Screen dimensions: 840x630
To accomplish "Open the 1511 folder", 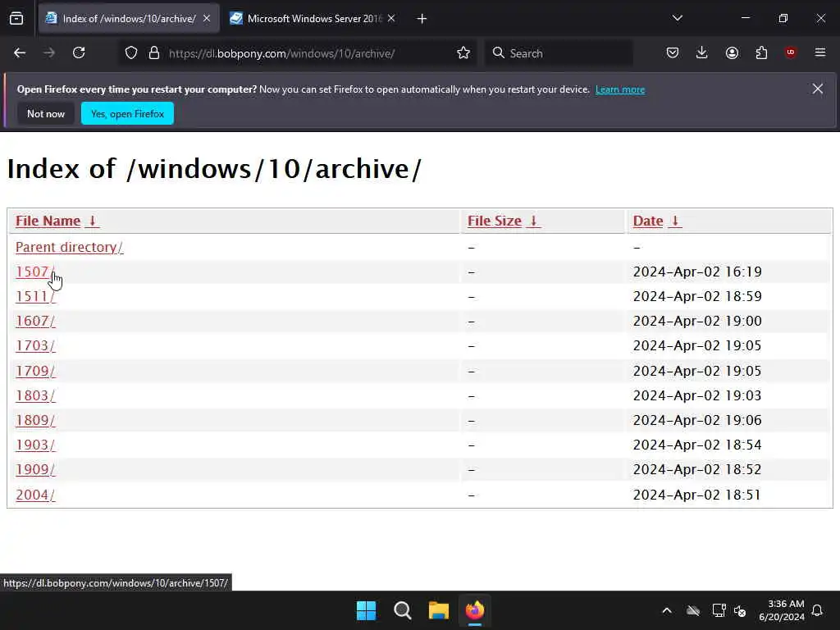I will pyautogui.click(x=34, y=296).
